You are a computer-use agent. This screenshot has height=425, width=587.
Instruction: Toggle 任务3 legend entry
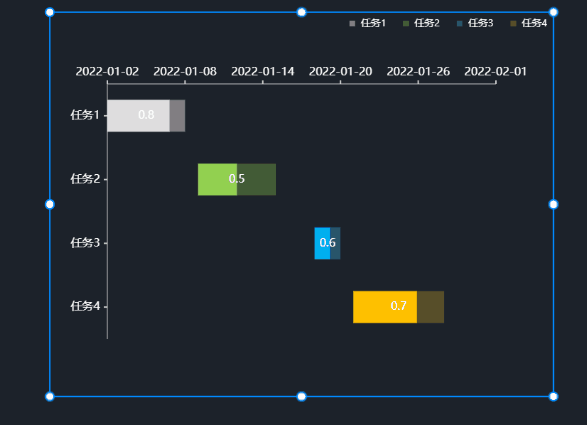tap(475, 23)
